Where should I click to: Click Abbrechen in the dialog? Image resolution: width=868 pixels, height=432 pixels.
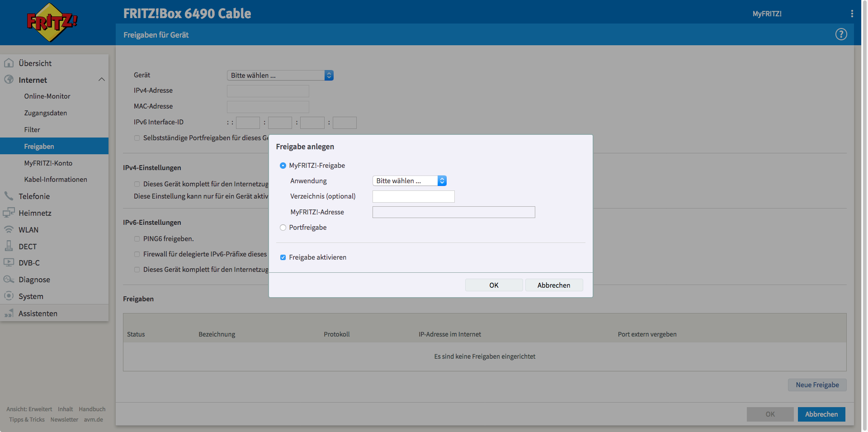(x=553, y=285)
